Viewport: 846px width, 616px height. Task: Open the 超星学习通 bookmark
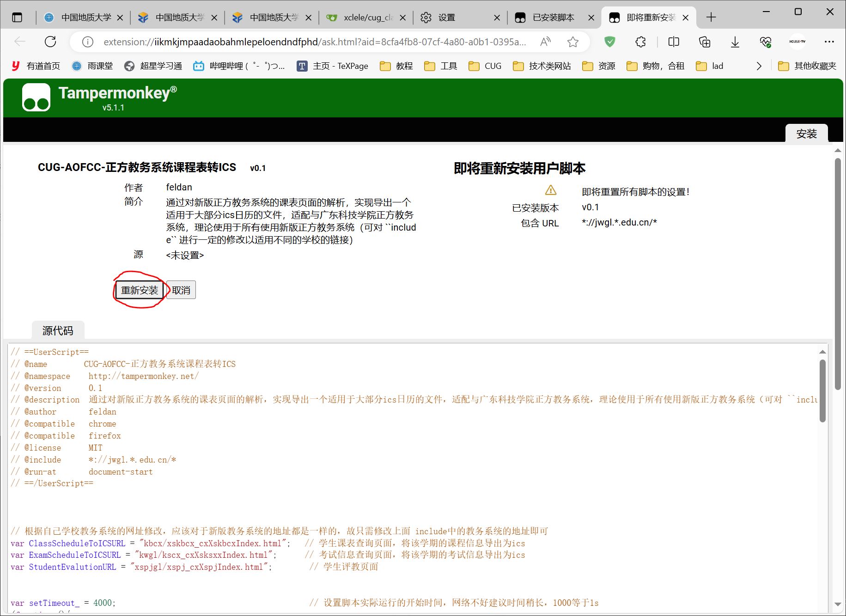click(x=153, y=66)
